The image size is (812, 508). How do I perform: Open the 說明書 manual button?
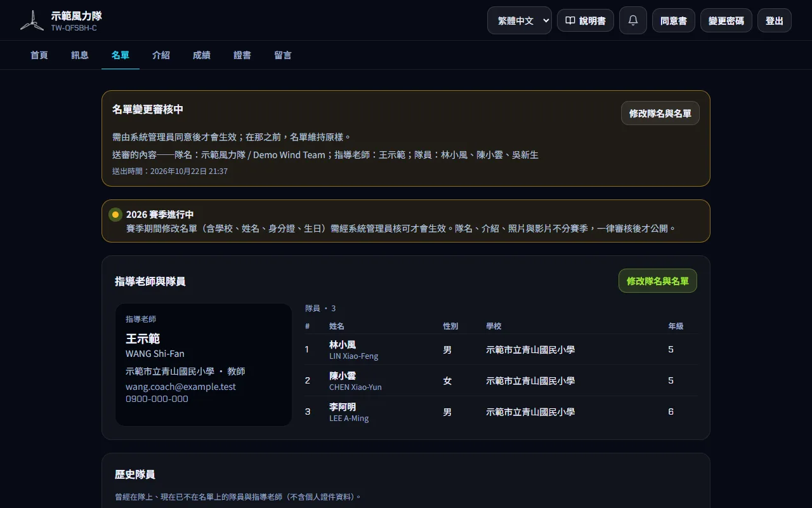pyautogui.click(x=586, y=20)
